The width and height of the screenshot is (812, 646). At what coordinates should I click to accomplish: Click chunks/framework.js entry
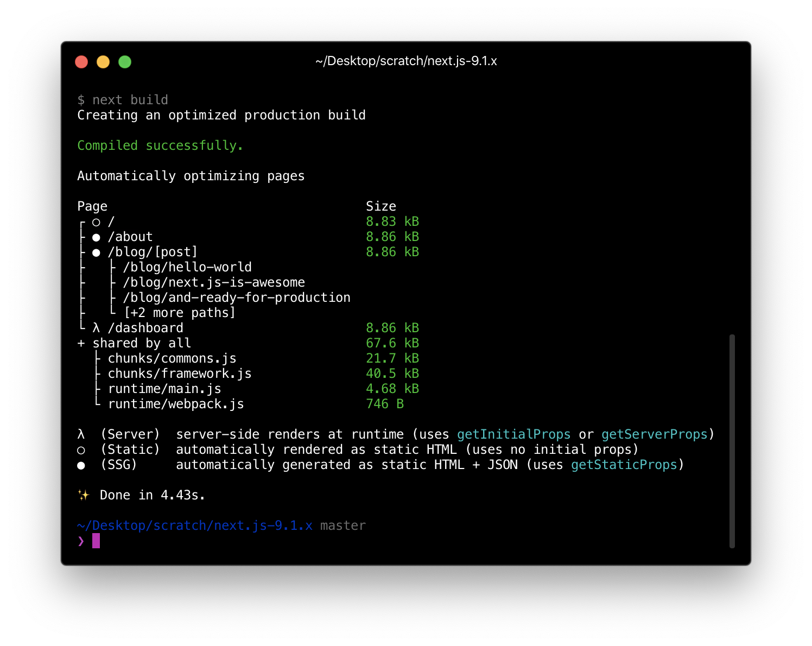[180, 373]
